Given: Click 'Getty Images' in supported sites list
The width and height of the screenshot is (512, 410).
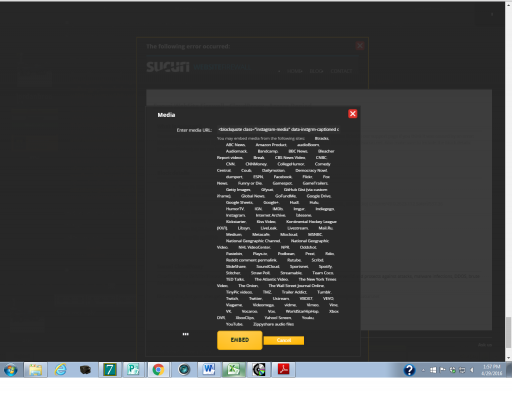Looking at the screenshot, I should tap(238, 190).
